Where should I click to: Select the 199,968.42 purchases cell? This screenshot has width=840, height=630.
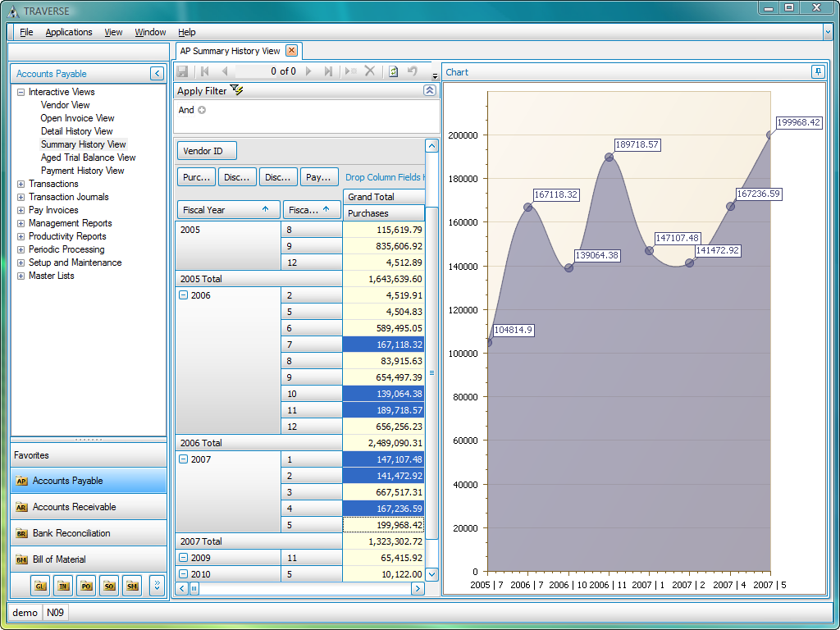[x=384, y=525]
